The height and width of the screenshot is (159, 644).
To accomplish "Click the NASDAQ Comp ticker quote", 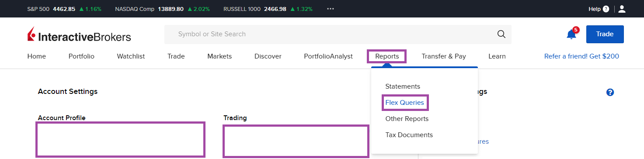I will point(162,9).
